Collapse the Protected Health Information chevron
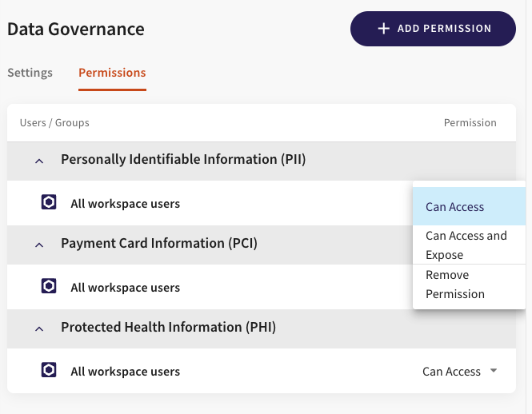Viewport: 532px width, 414px height. tap(38, 328)
